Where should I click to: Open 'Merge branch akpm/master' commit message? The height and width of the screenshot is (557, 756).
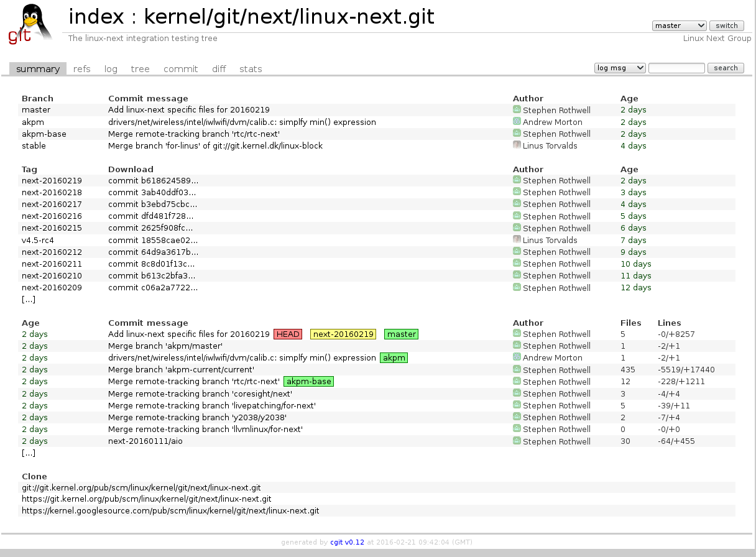165,346
